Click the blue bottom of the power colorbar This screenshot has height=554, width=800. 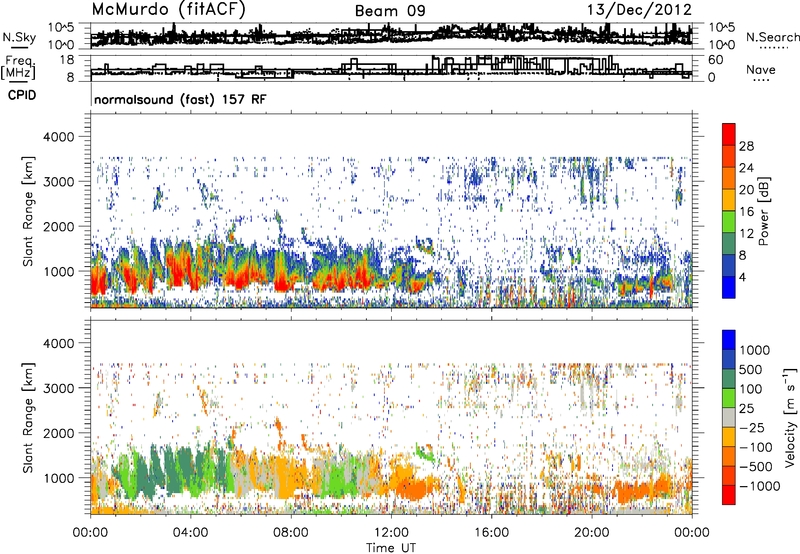729,288
